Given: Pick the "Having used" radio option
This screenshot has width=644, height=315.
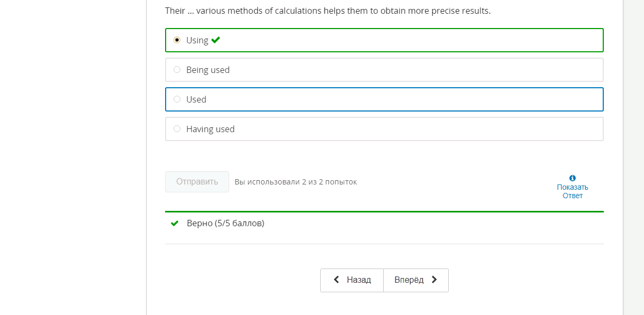Looking at the screenshot, I should coord(177,128).
